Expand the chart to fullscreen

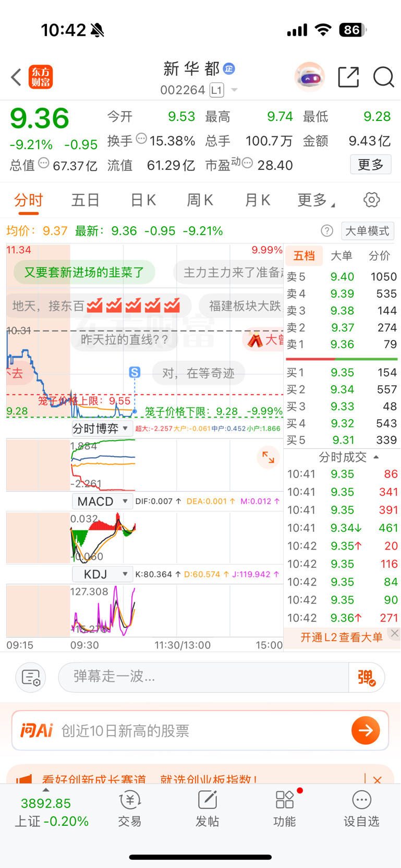(x=269, y=458)
